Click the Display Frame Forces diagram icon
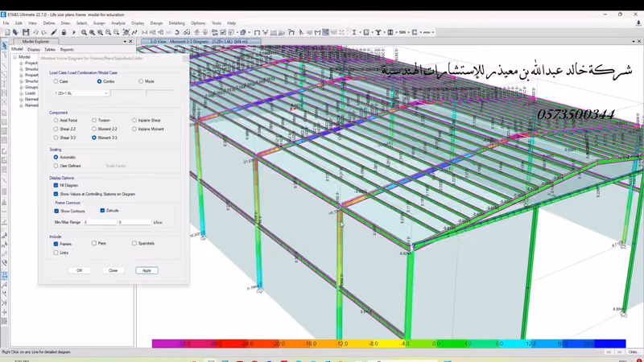This screenshot has height=362, width=644. click(317, 32)
